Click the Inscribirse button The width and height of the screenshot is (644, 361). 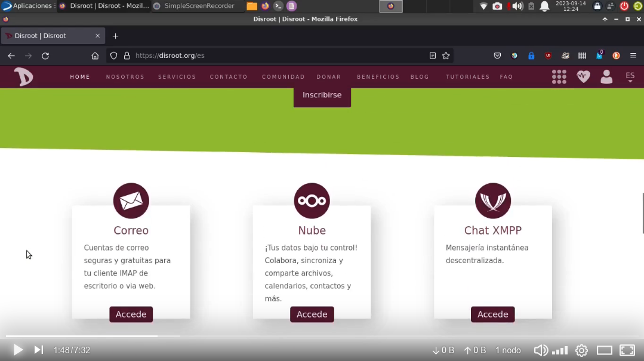(x=322, y=95)
